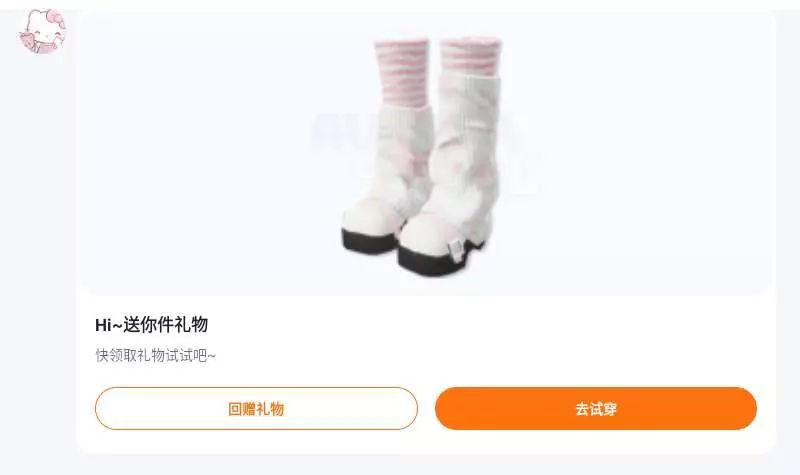Tap the left boot's black sole
This screenshot has height=475, width=800.
click(x=370, y=241)
